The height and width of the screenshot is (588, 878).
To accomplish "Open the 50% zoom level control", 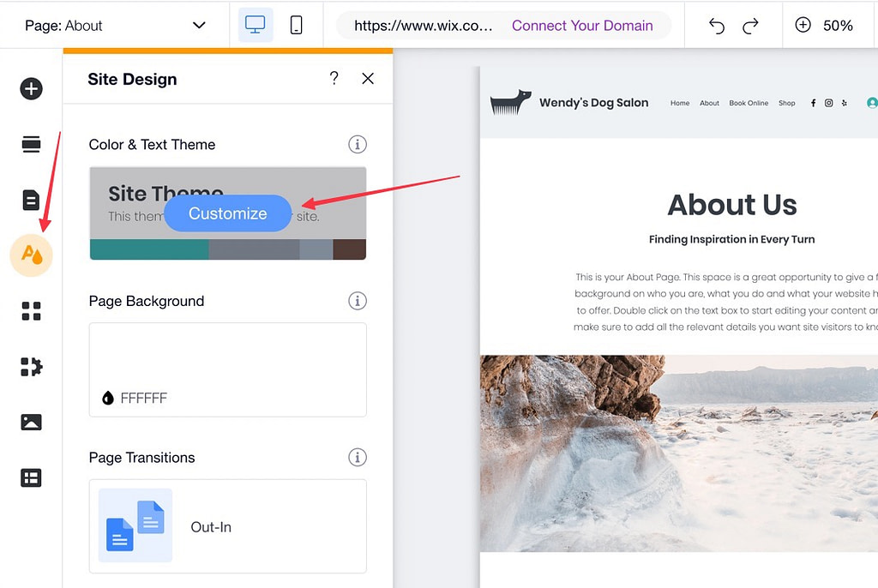I will (826, 25).
